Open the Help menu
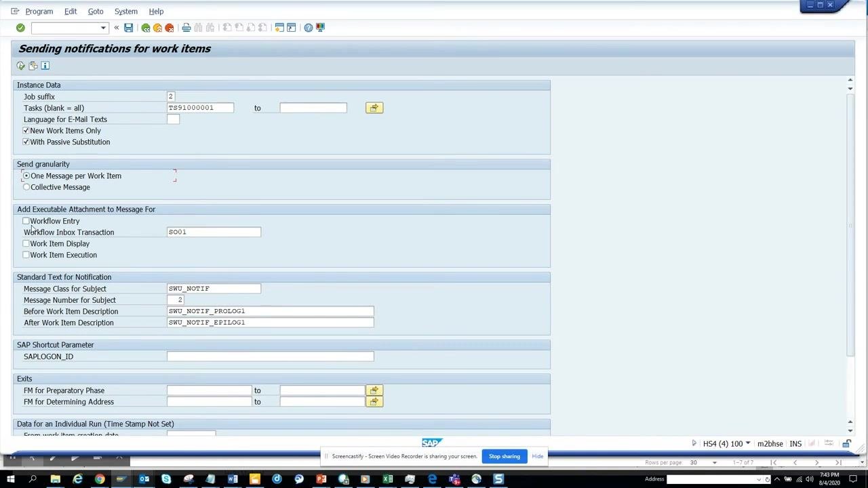The width and height of the screenshot is (868, 488). (x=156, y=12)
